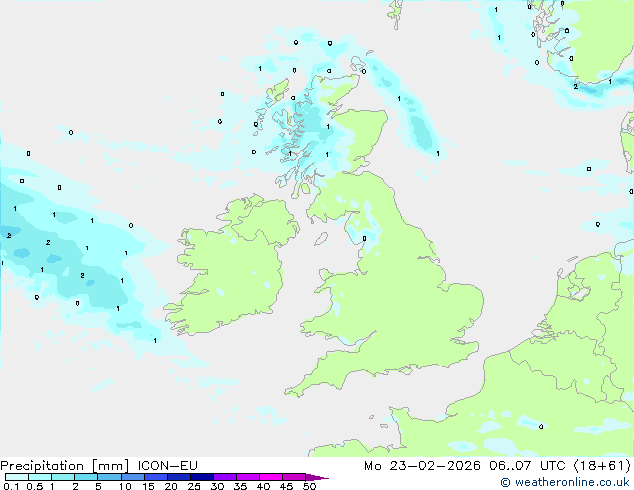Select the 30–35 mm purple legend swatch
This screenshot has height=490, width=634.
(x=225, y=477)
